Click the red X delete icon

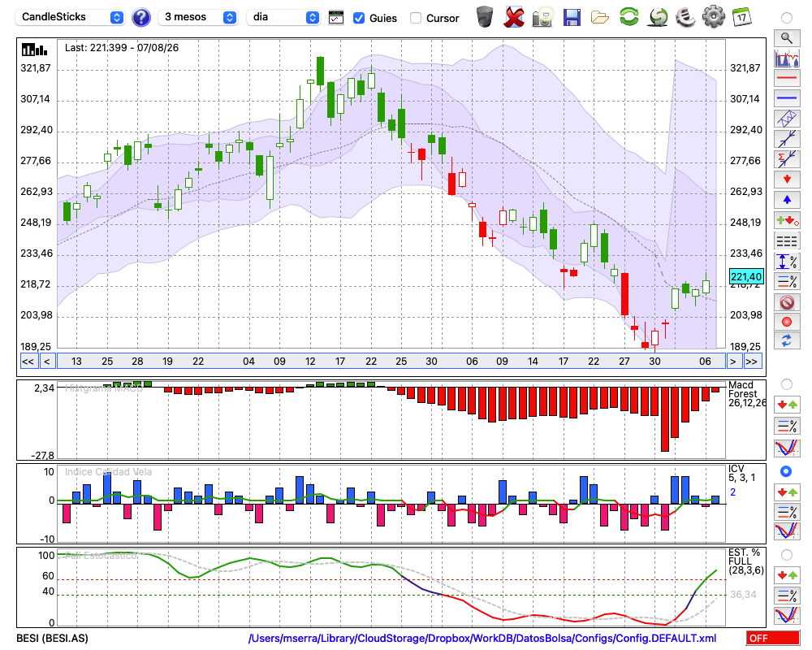pyautogui.click(x=514, y=18)
